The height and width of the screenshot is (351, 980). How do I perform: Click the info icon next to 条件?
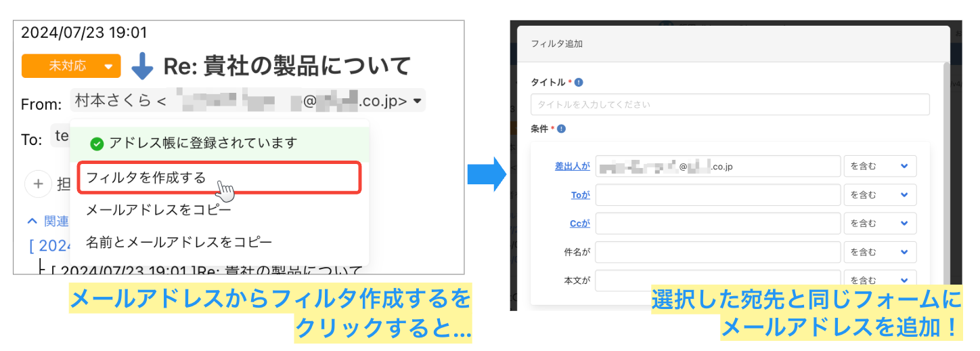561,128
